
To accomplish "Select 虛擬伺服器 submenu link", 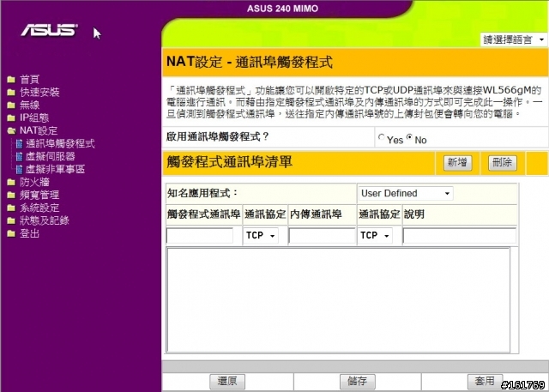I will pos(50,156).
